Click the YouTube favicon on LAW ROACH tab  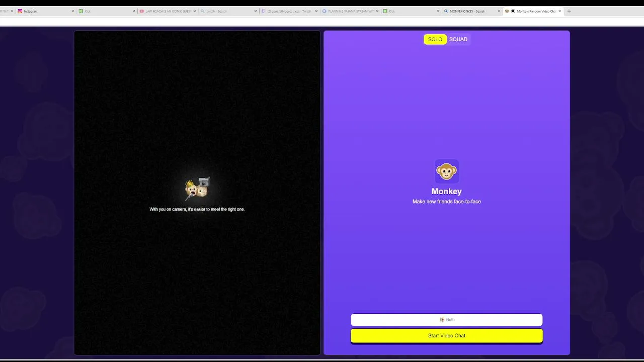pos(142,11)
